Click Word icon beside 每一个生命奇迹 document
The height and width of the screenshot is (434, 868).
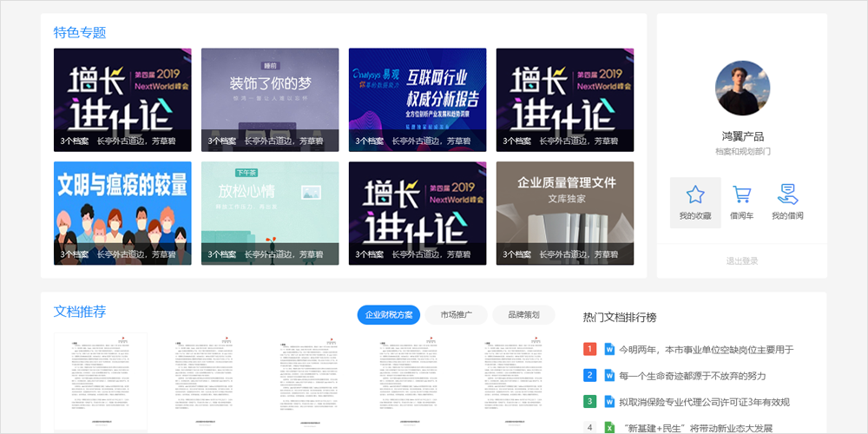point(609,375)
